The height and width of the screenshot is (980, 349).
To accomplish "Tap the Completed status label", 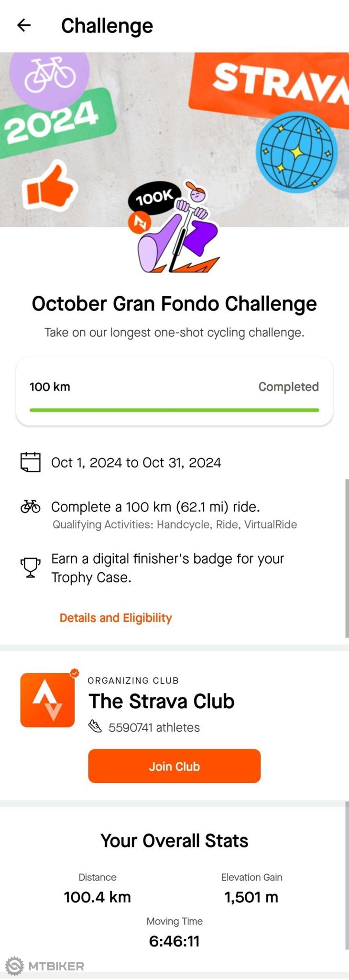I will [289, 387].
